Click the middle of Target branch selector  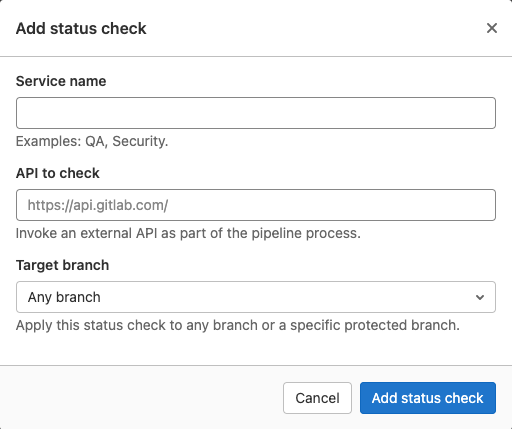[x=256, y=297]
